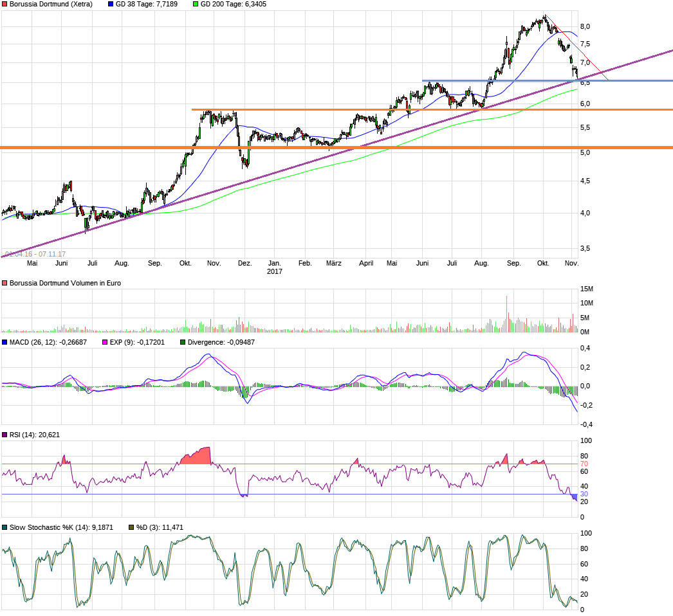The width and height of the screenshot is (673, 616).
Task: Click the '%D (3): 11,471' label
Action: pyautogui.click(x=160, y=528)
